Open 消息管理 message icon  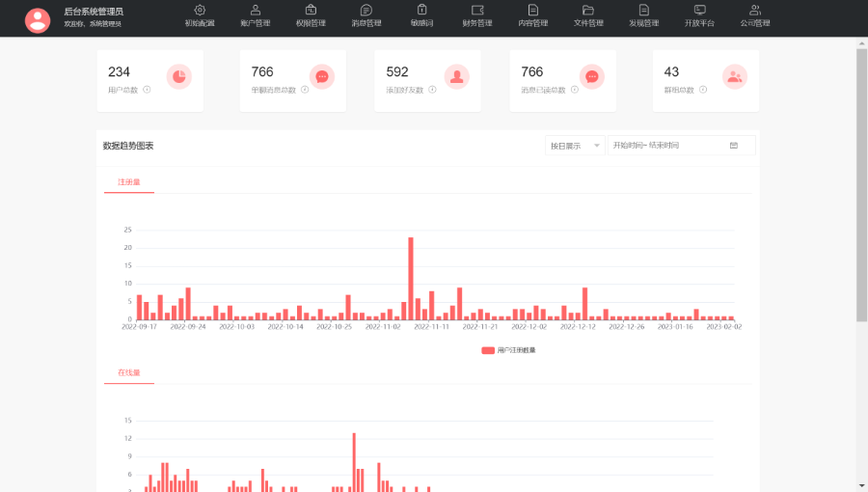tap(366, 10)
